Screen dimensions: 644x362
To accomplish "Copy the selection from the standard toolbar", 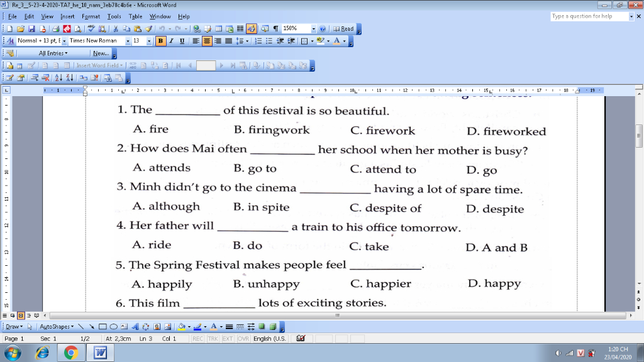I will pyautogui.click(x=126, y=29).
